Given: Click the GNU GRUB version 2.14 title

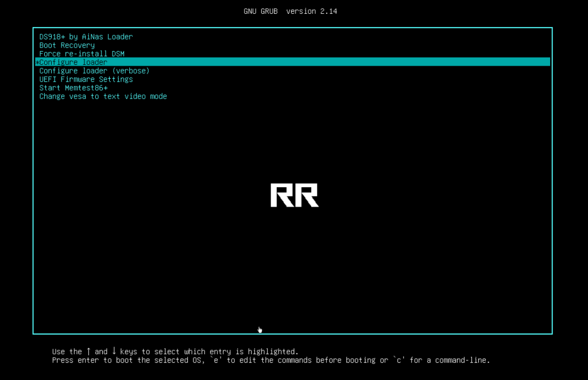Looking at the screenshot, I should point(290,11).
